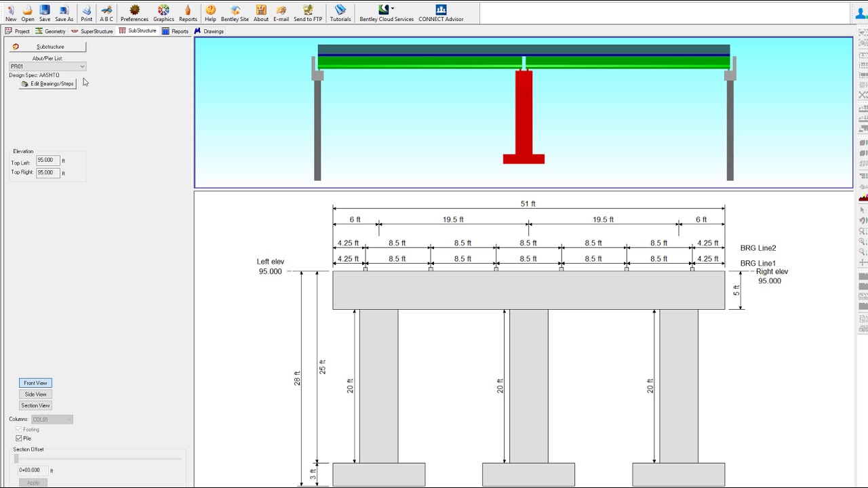Screen dimensions: 868x488
Task: Click the A B C toolbar icon
Action: point(106,13)
